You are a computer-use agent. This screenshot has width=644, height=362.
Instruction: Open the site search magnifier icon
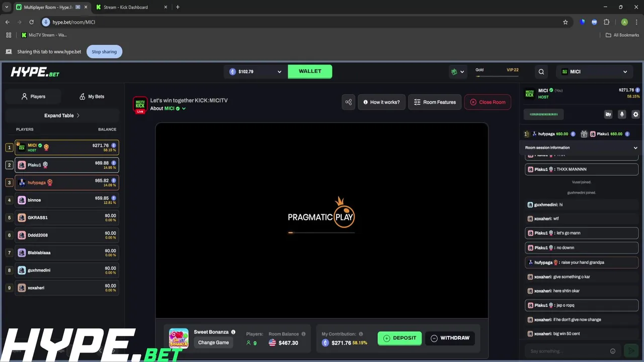click(x=541, y=72)
